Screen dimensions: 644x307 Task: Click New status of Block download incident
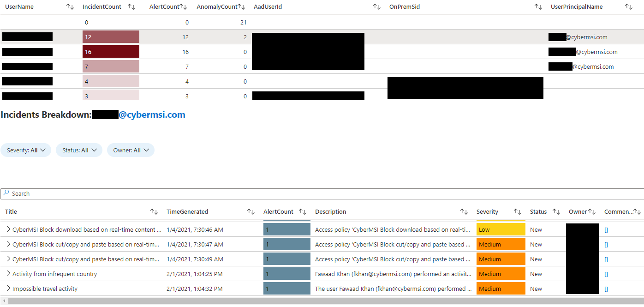click(x=536, y=229)
